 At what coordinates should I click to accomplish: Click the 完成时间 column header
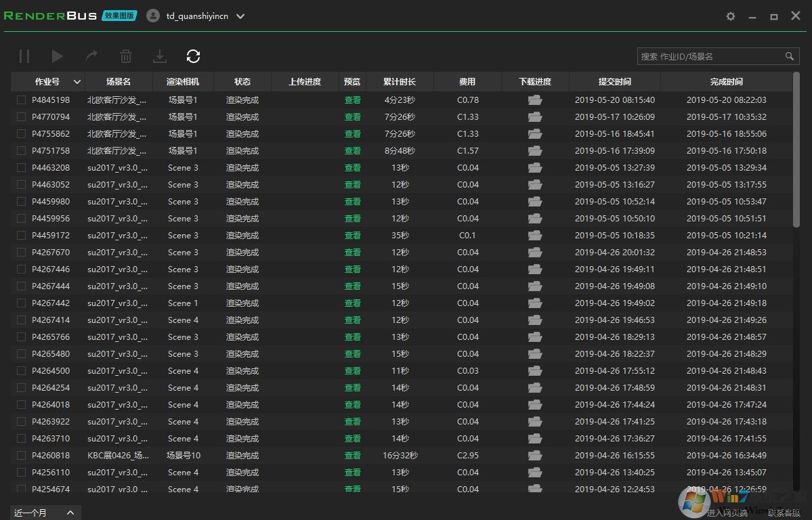tap(726, 81)
